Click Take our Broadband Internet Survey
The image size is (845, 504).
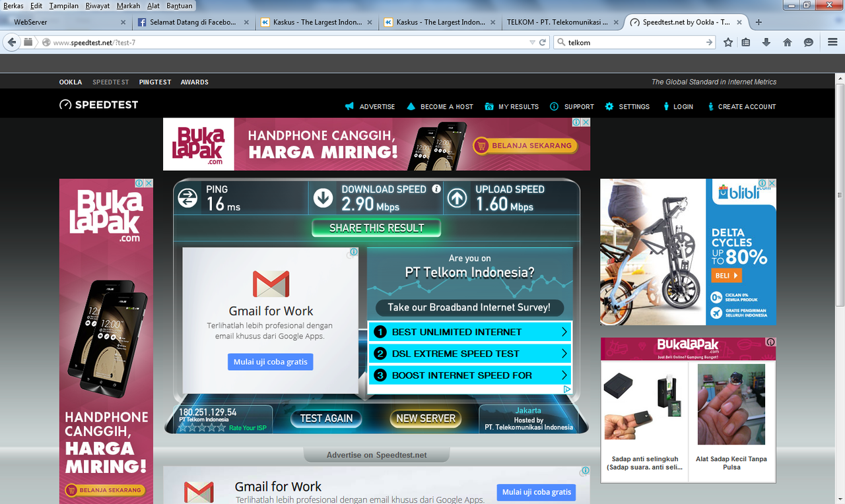tap(469, 307)
